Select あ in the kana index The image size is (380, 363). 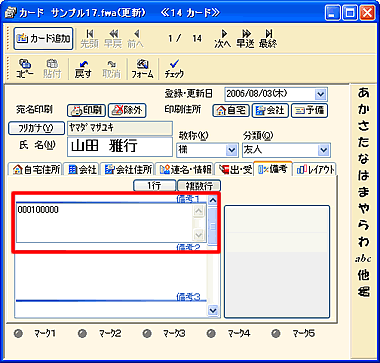363,93
